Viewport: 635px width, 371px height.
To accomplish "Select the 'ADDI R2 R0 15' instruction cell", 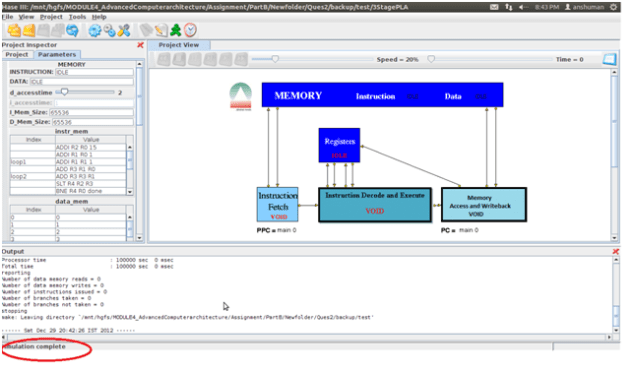I will (x=91, y=147).
